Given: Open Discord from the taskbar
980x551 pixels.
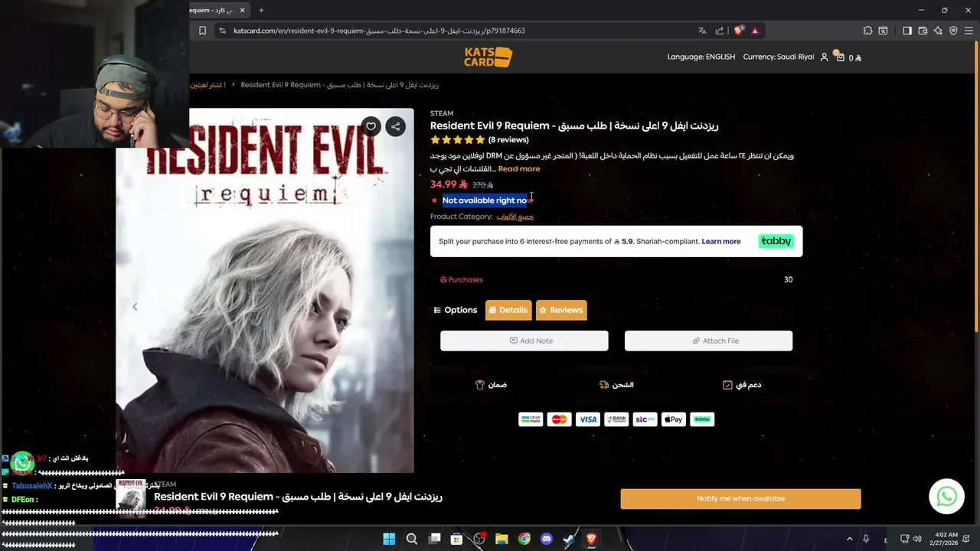Looking at the screenshot, I should pyautogui.click(x=547, y=539).
